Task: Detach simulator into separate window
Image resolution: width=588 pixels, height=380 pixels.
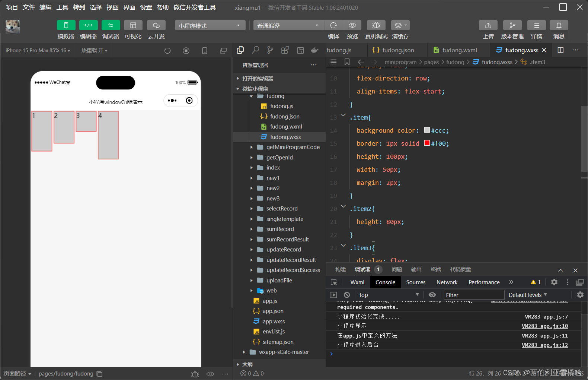Action: 223,50
